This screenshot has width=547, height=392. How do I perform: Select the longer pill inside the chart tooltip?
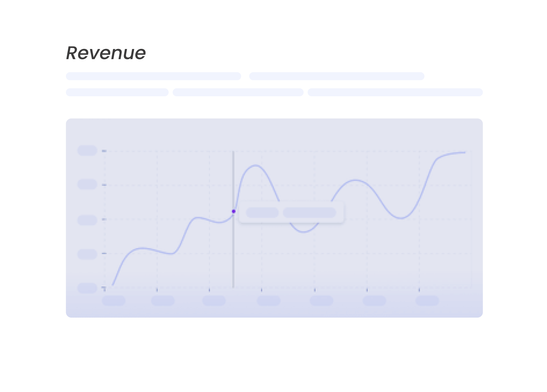309,212
